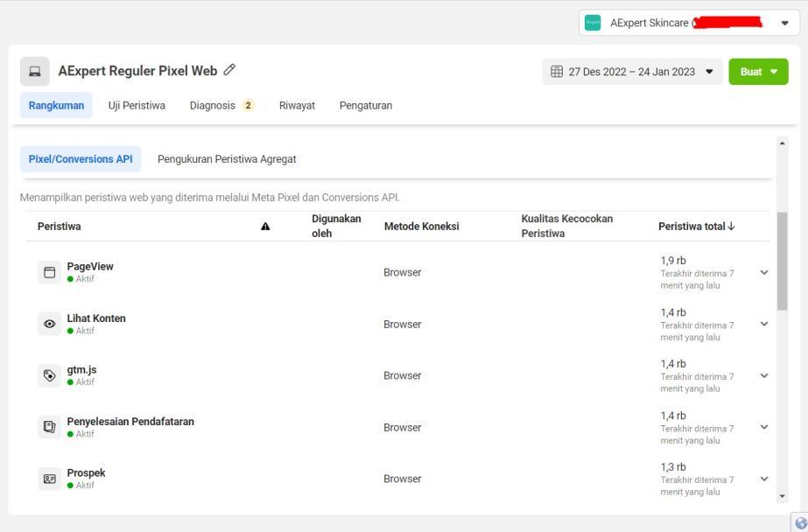808x532 pixels.
Task: Click the warning triangle column icon
Action: (265, 227)
